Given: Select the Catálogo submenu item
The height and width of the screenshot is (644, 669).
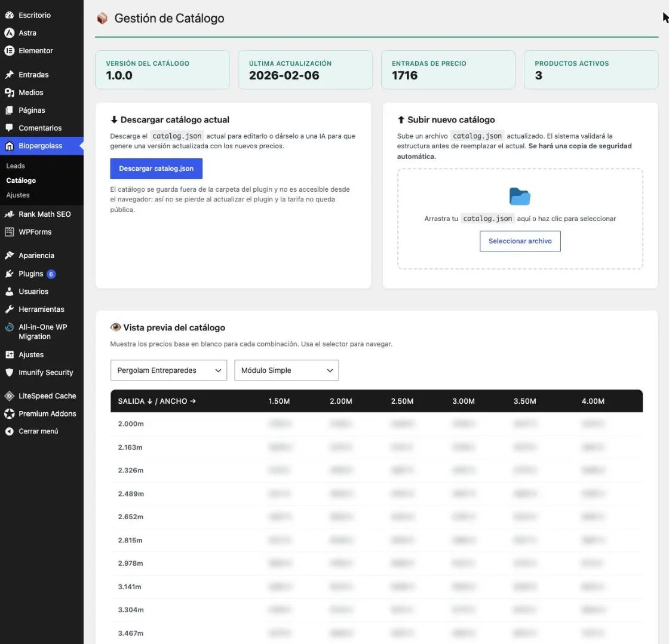Looking at the screenshot, I should 21,180.
